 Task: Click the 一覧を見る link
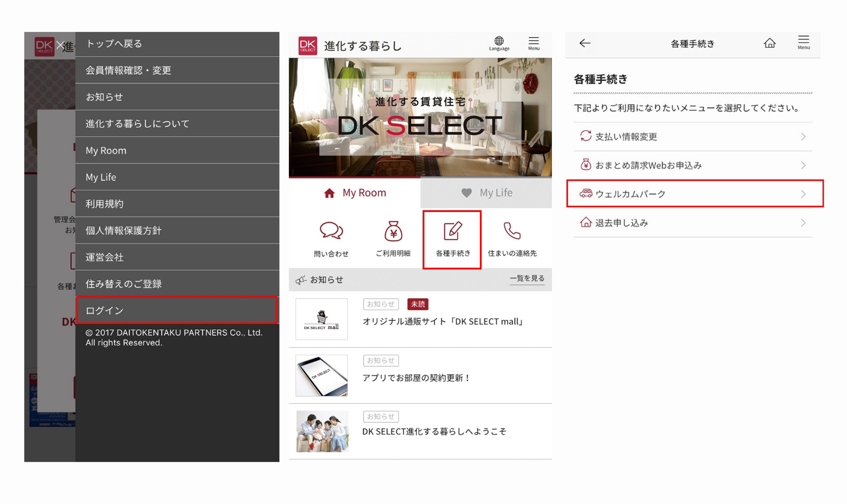coord(527,278)
